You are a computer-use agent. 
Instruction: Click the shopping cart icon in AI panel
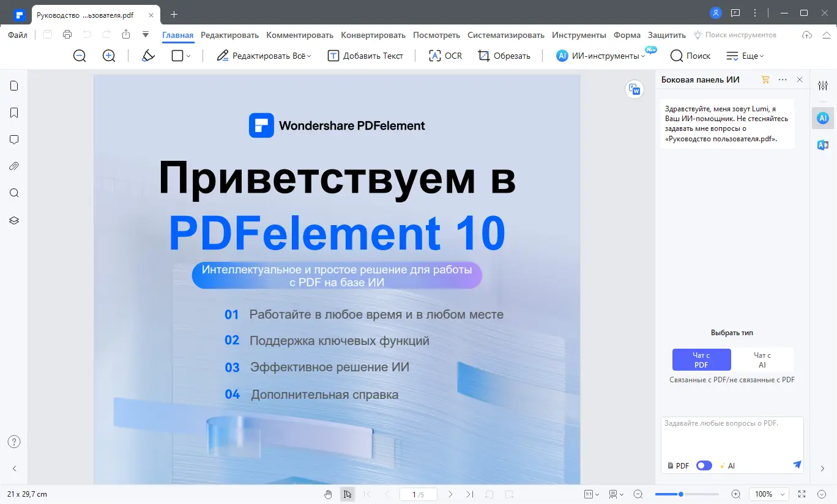(x=765, y=80)
